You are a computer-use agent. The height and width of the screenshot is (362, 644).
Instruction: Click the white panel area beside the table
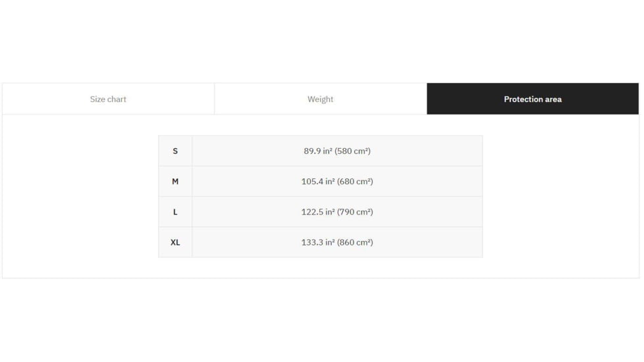coord(560,197)
